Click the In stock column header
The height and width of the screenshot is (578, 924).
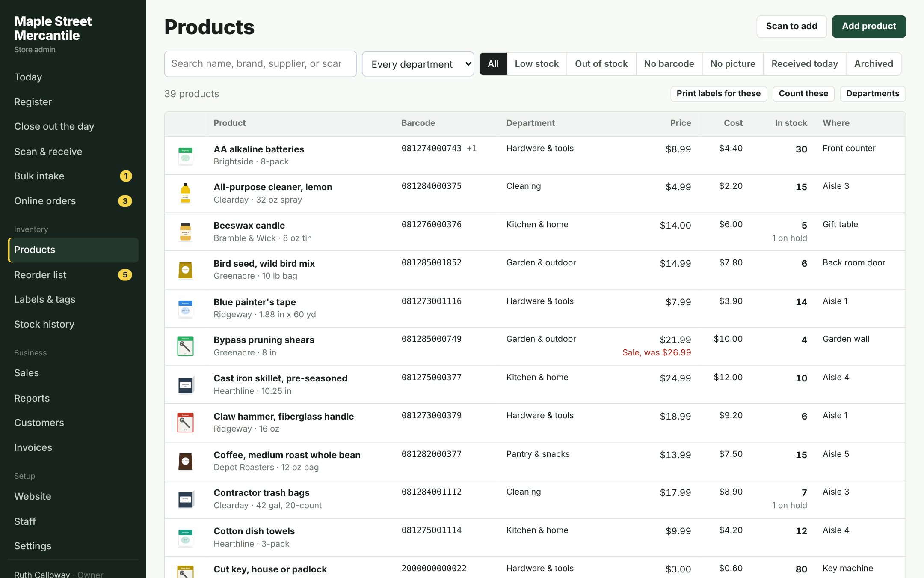point(791,123)
